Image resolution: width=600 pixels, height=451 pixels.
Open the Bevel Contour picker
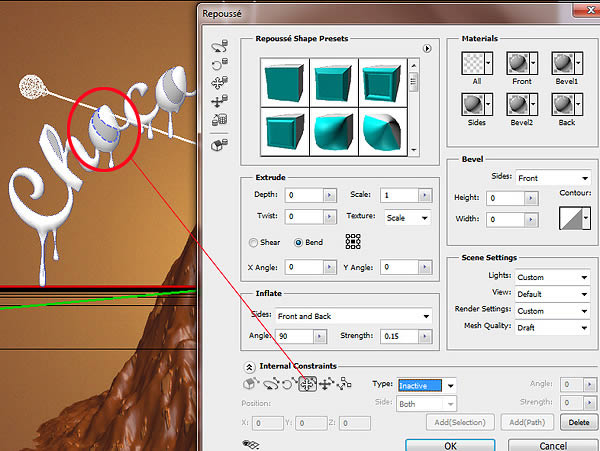tap(575, 218)
